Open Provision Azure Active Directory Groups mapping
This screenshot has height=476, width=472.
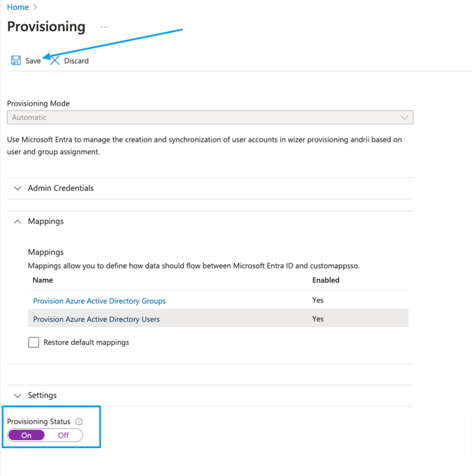tap(99, 301)
